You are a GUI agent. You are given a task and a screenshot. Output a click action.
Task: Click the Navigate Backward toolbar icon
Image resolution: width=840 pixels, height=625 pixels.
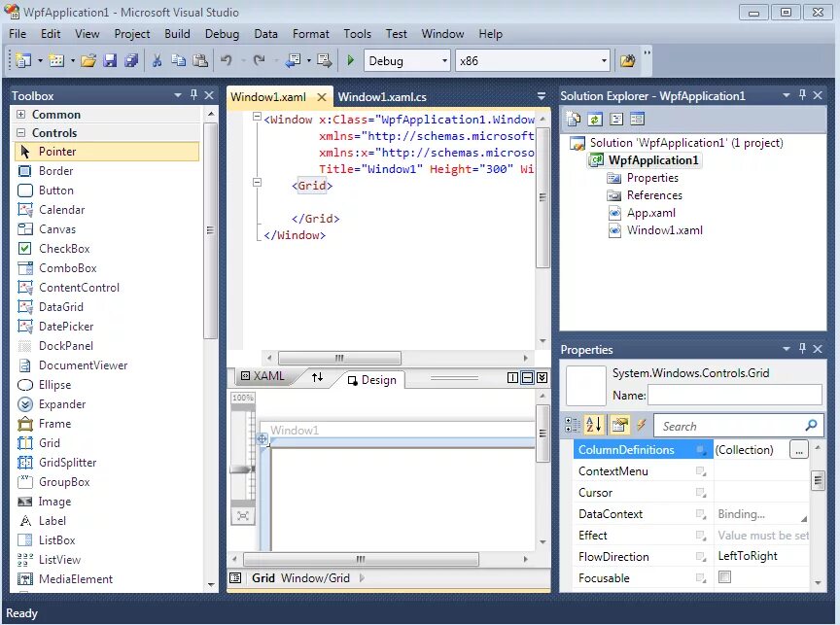[x=293, y=60]
